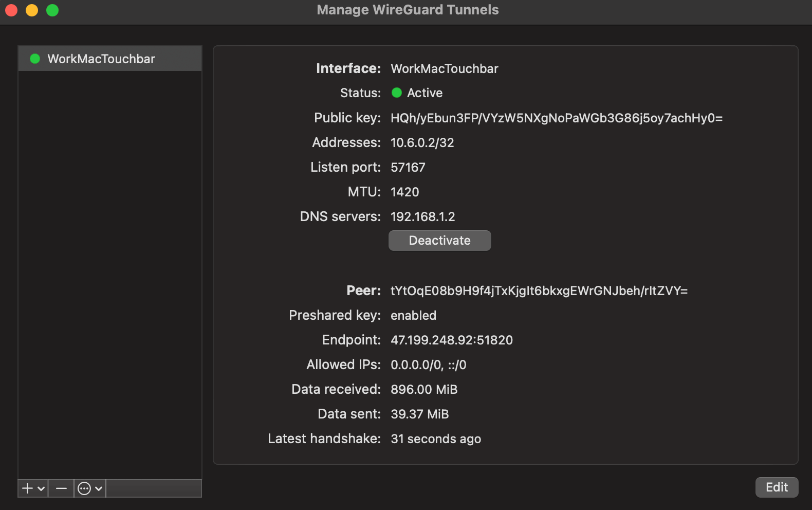Click the Manage WireGuard Tunnels window title
This screenshot has height=510, width=812.
pos(408,10)
